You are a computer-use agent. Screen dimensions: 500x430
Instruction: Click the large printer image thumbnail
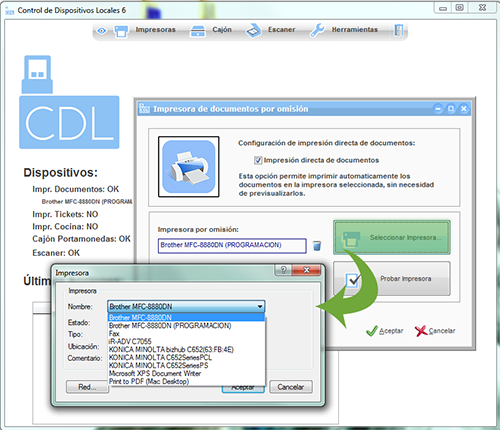click(x=189, y=167)
